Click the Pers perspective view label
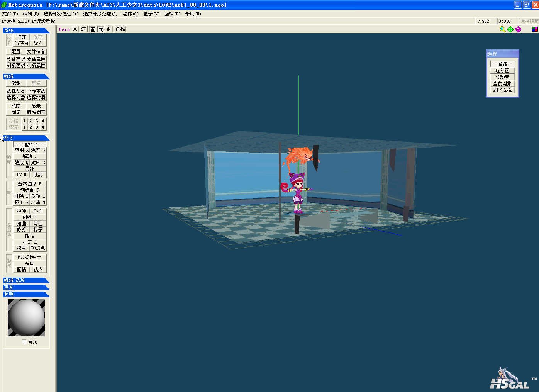Viewport: 539px width, 392px height. 64,29
